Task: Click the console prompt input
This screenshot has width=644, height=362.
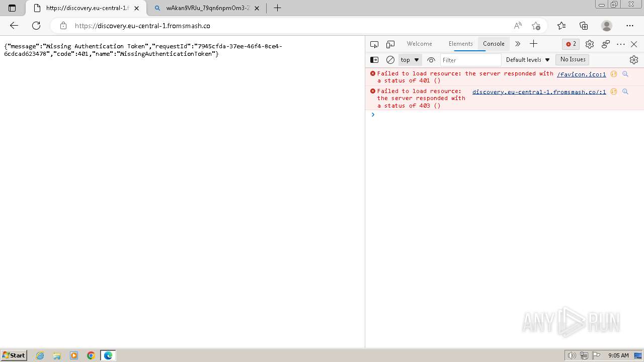Action: point(508,115)
